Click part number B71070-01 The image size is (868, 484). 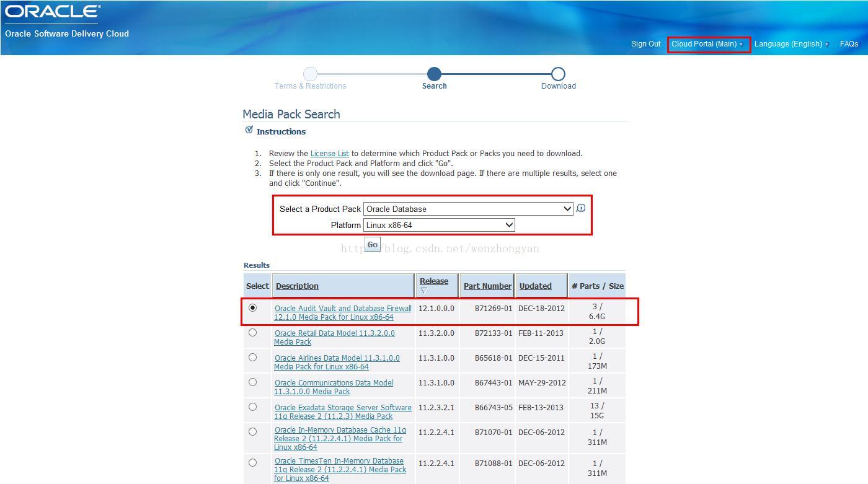pyautogui.click(x=494, y=432)
